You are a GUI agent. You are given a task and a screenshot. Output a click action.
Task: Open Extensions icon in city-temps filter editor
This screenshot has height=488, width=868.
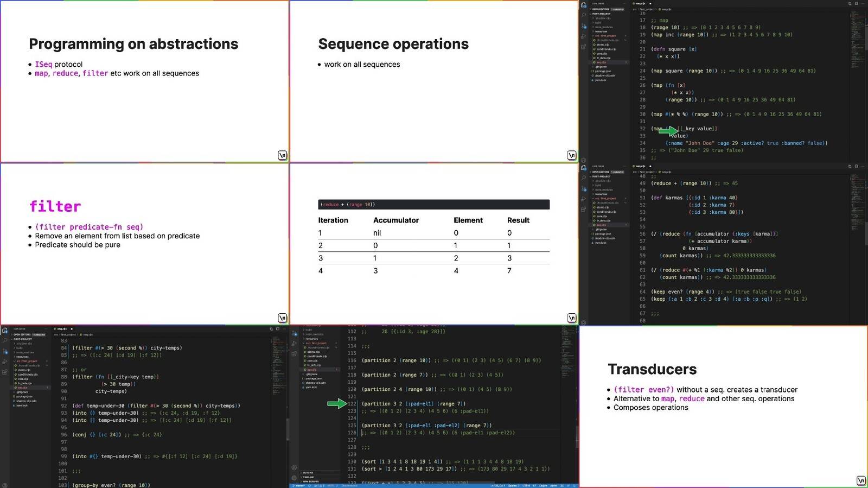tap(5, 372)
